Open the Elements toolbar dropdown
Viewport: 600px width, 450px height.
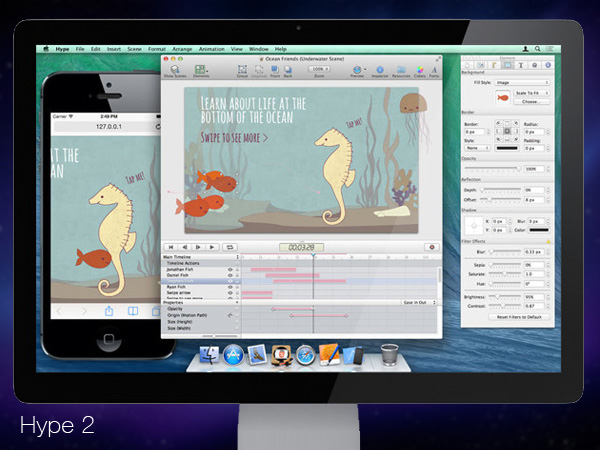(x=201, y=70)
